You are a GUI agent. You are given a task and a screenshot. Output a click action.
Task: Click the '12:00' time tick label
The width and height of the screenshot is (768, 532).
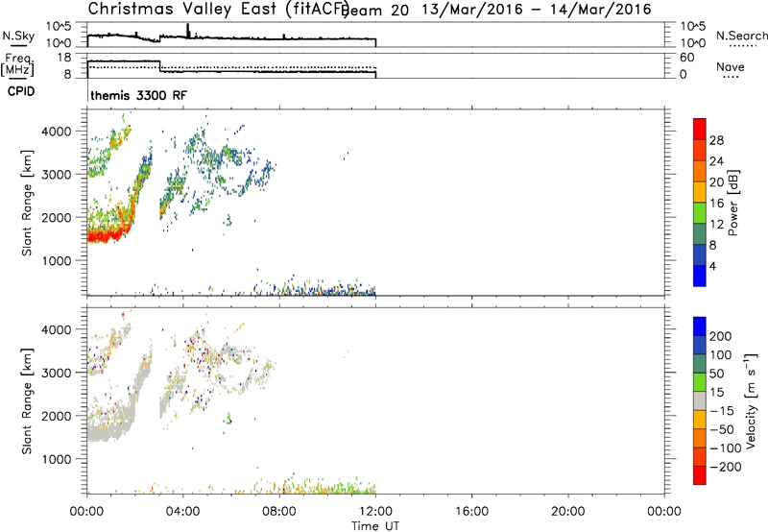pyautogui.click(x=375, y=512)
